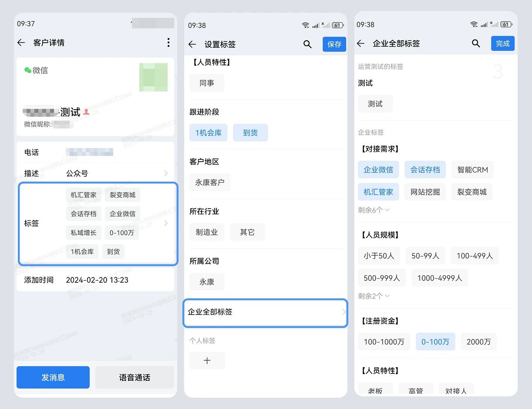Toggle the 智能CRM tag on

coord(472,169)
